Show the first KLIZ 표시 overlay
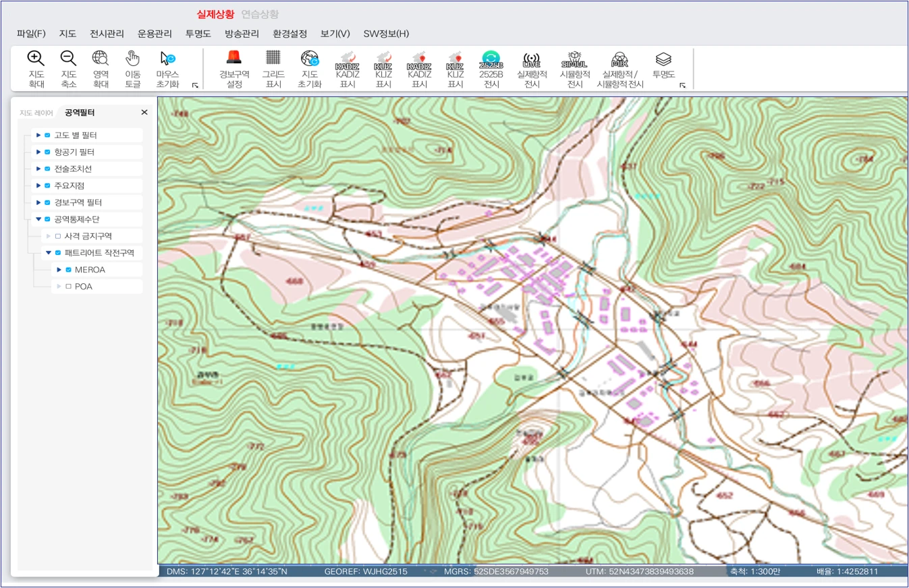 point(383,71)
